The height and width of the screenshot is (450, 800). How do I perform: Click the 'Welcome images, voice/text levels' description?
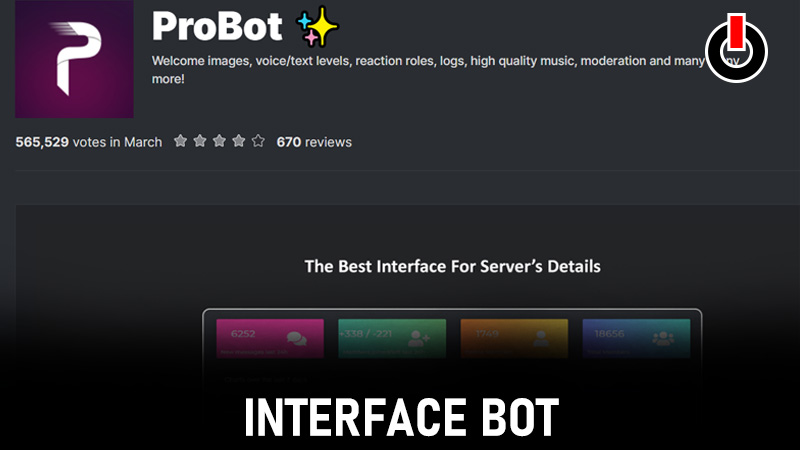444,70
